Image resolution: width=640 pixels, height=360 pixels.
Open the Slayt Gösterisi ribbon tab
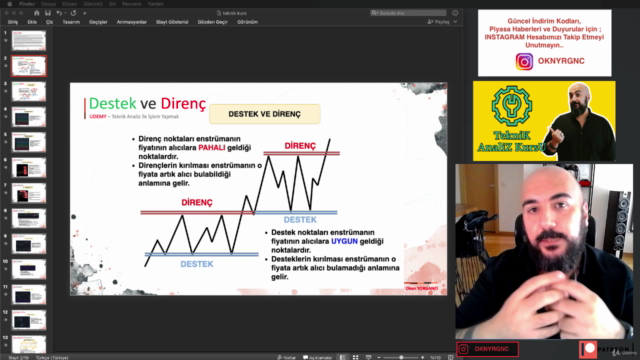172,22
